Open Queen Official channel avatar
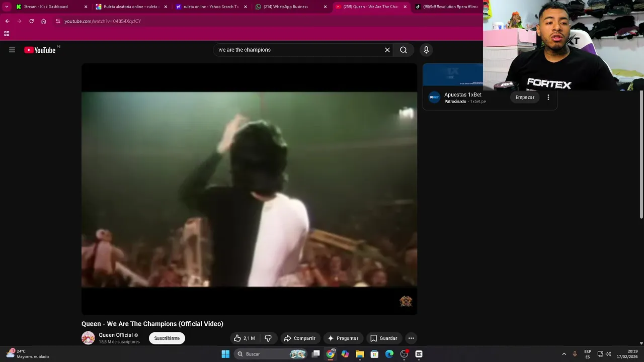Image resolution: width=644 pixels, height=362 pixels. point(88,338)
